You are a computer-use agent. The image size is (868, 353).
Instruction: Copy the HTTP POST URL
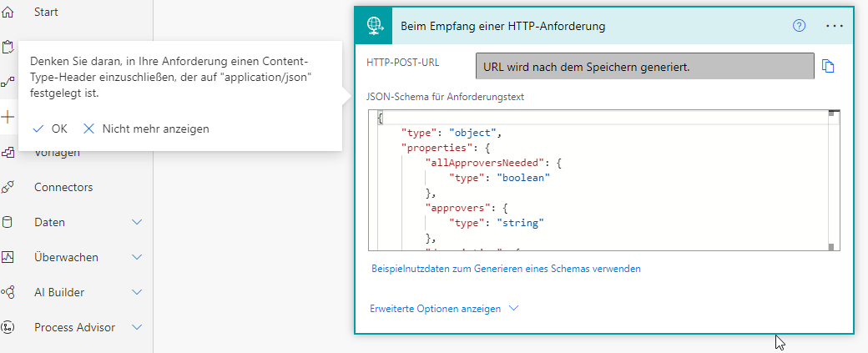tap(828, 67)
